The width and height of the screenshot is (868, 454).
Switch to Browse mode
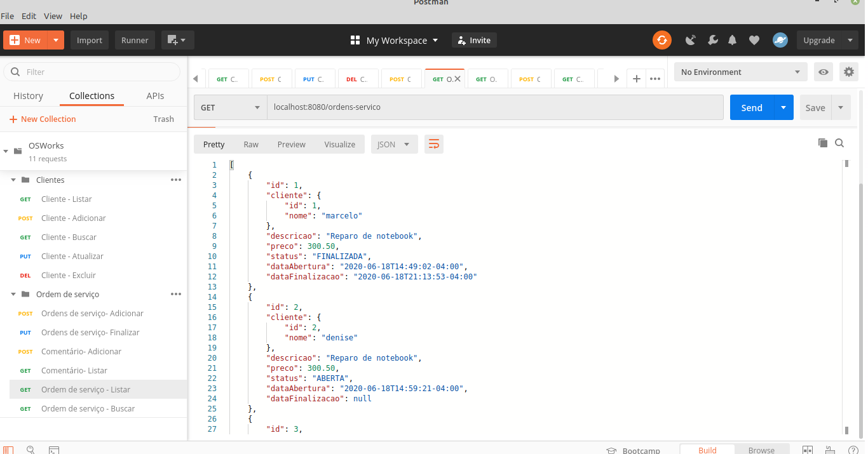click(x=761, y=450)
